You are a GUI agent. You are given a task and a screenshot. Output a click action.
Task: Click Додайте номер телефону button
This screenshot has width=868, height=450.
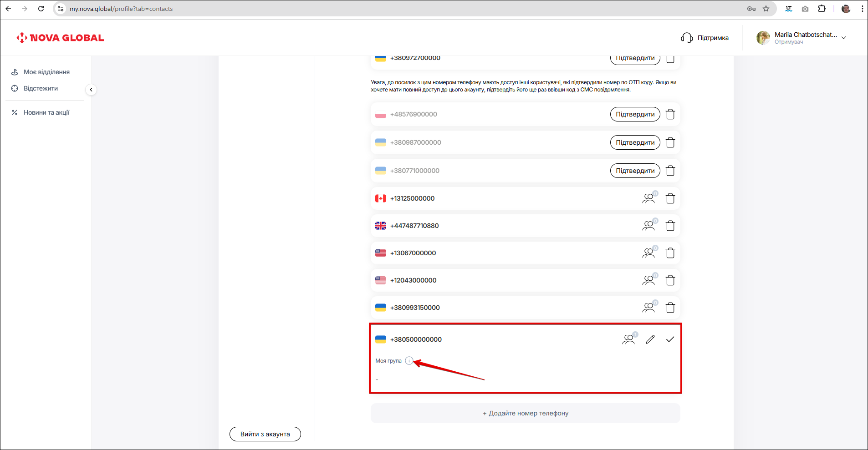(525, 413)
